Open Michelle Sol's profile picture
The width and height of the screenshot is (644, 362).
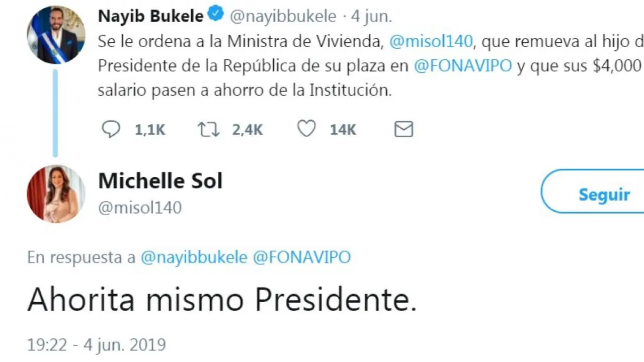(x=56, y=194)
